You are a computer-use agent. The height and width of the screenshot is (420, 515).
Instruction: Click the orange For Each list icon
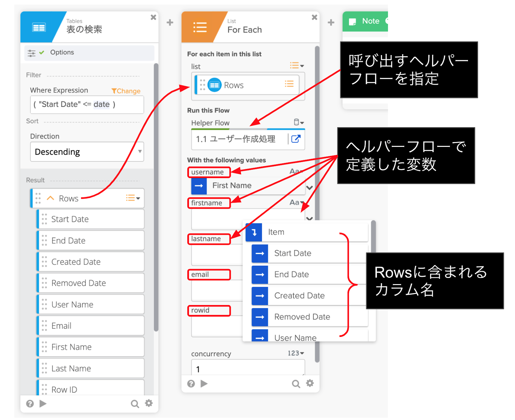point(200,28)
